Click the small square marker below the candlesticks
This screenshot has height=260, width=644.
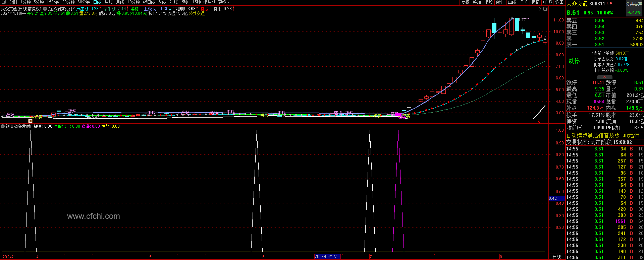point(30,121)
